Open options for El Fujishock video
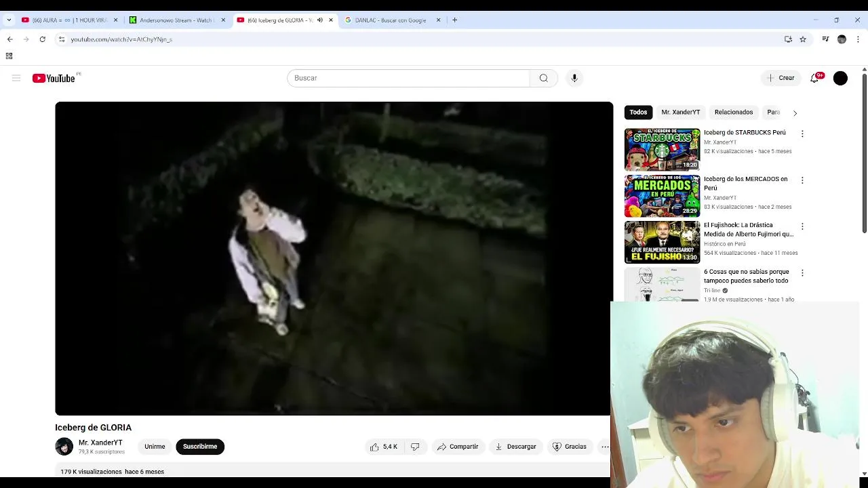 tap(802, 226)
